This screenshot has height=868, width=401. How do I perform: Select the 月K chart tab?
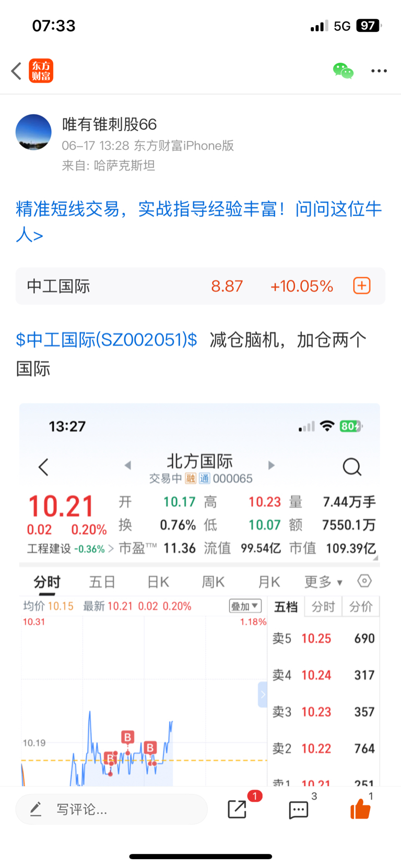point(269,581)
